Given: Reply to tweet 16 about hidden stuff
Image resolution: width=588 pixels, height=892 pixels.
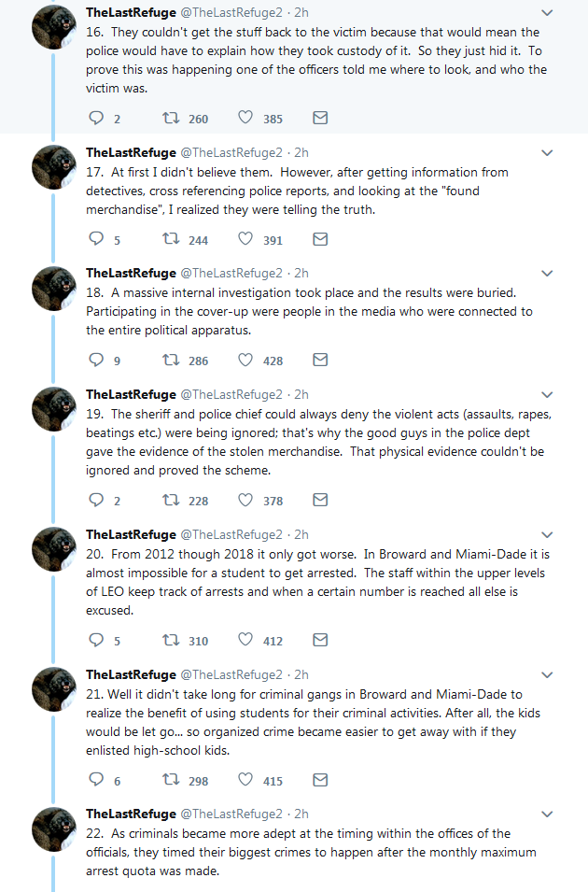Looking at the screenshot, I should coord(96,119).
